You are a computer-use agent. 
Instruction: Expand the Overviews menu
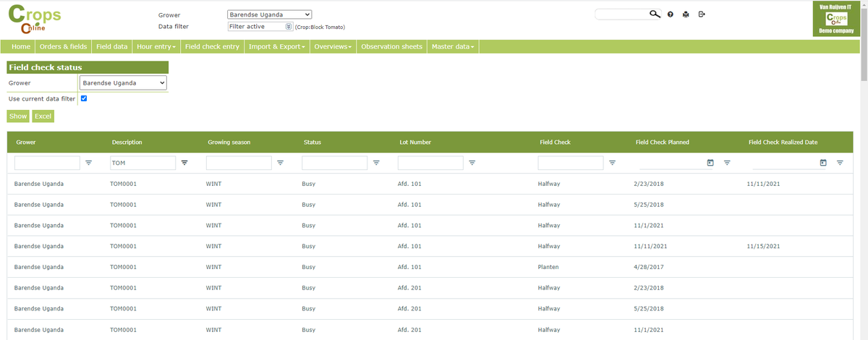333,47
